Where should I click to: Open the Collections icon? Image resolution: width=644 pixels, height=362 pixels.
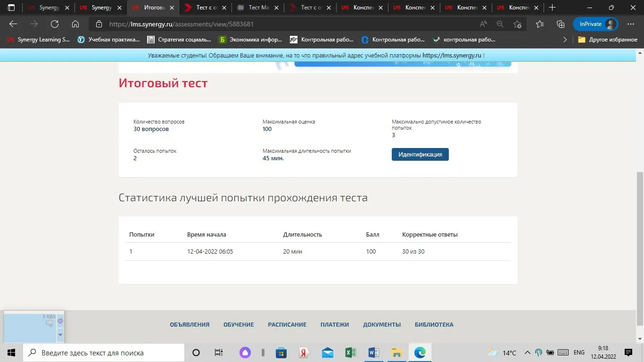(x=561, y=24)
